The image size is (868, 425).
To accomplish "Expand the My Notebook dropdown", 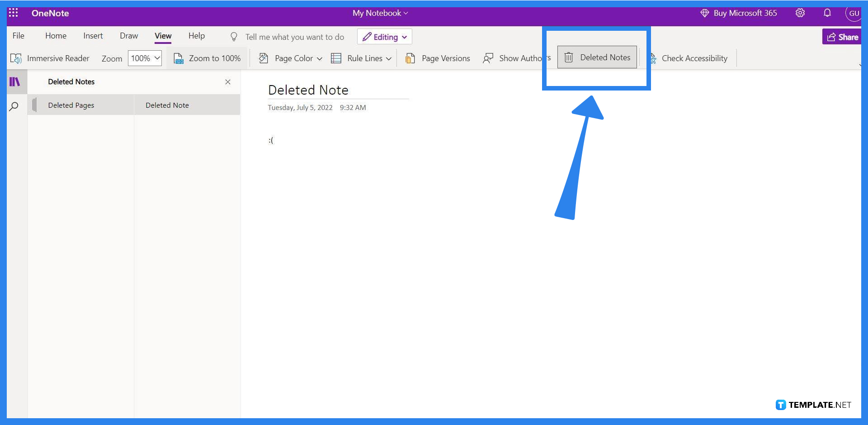I will point(380,13).
